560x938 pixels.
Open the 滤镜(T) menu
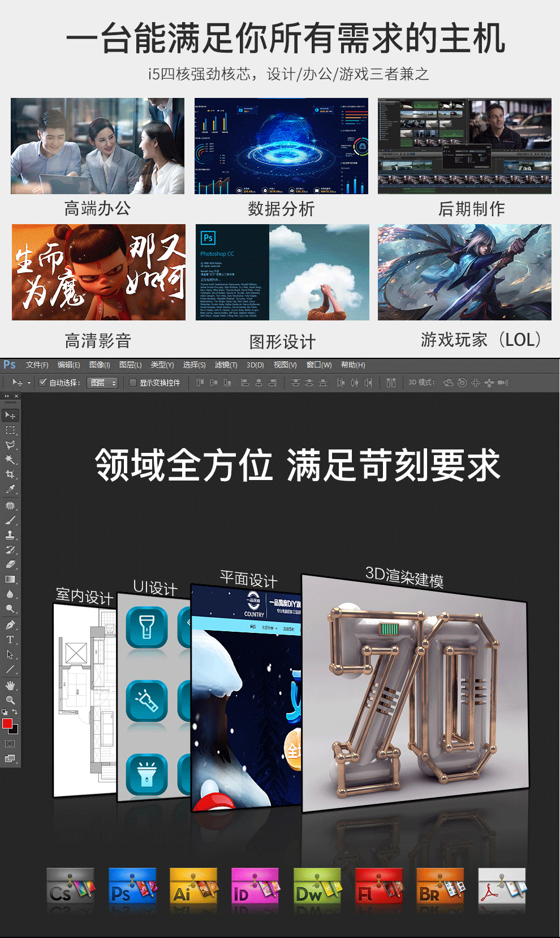[226, 365]
